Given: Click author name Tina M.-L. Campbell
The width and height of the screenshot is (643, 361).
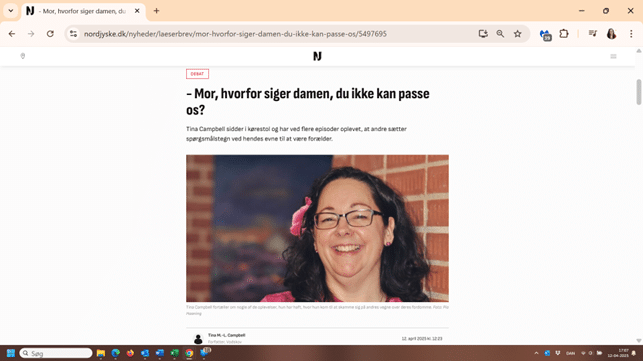Looking at the screenshot, I should point(226,335).
